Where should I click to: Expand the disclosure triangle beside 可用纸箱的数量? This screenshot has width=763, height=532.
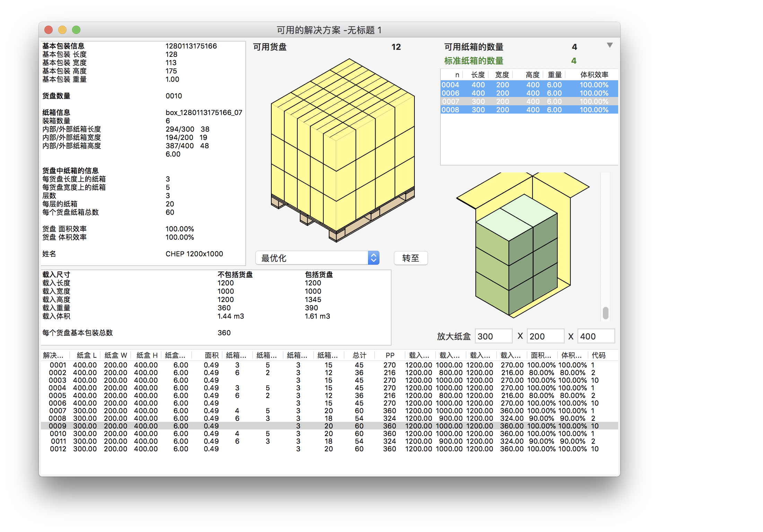610,45
